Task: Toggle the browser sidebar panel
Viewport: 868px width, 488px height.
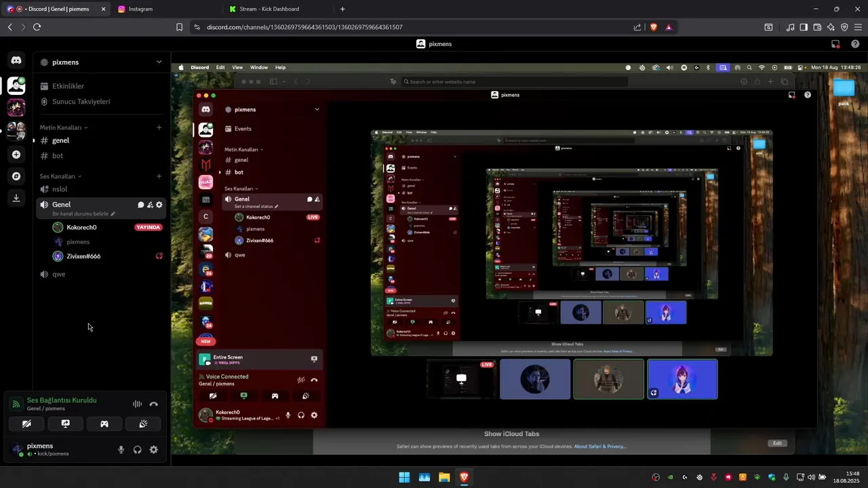Action: 804,27
